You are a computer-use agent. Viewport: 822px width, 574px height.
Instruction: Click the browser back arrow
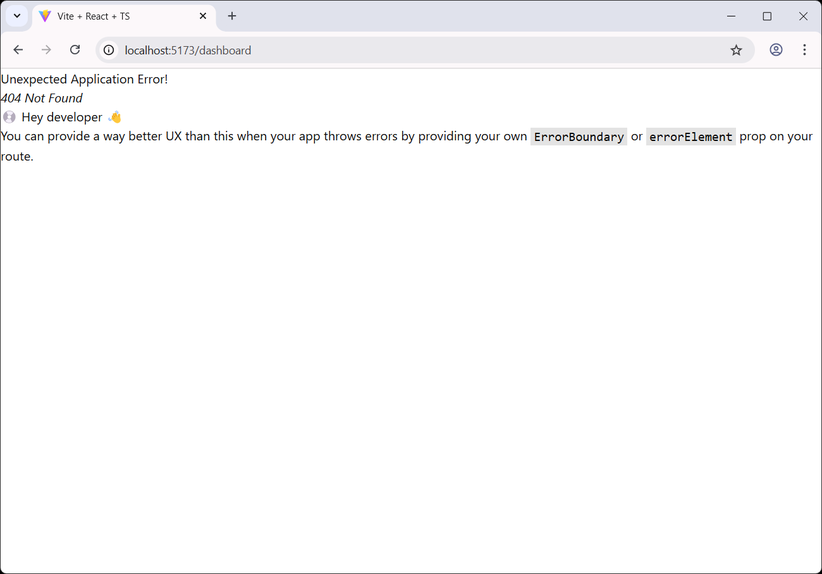[18, 50]
